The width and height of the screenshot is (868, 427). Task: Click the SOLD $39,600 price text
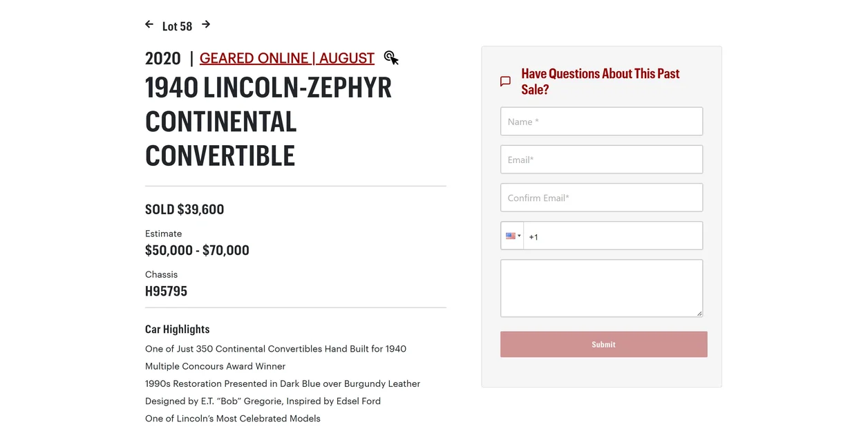[x=185, y=209]
